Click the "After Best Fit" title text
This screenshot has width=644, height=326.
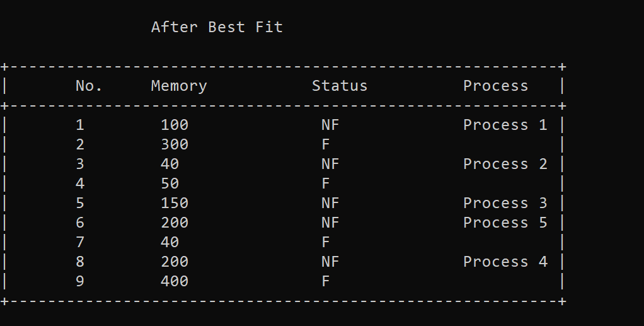(217, 27)
